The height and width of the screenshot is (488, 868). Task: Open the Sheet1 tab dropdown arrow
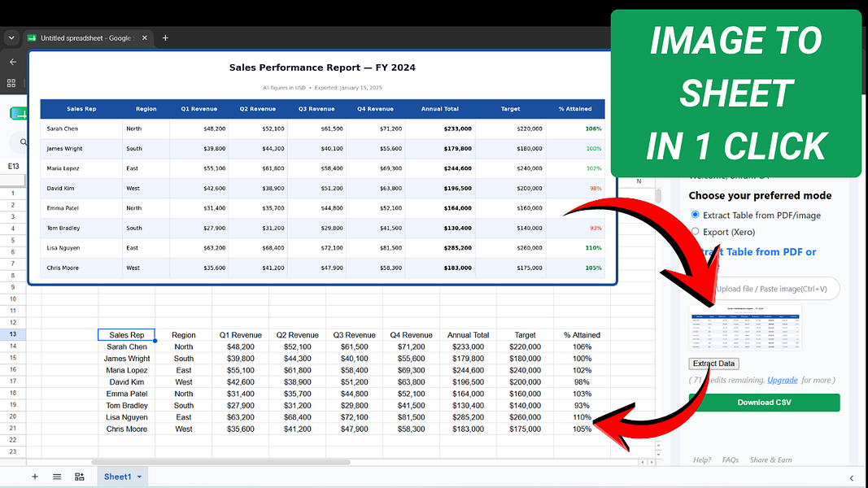click(139, 477)
